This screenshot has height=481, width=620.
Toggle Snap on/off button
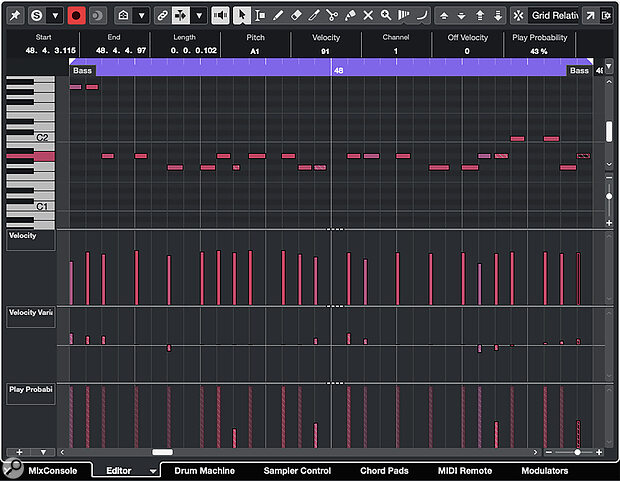point(518,16)
